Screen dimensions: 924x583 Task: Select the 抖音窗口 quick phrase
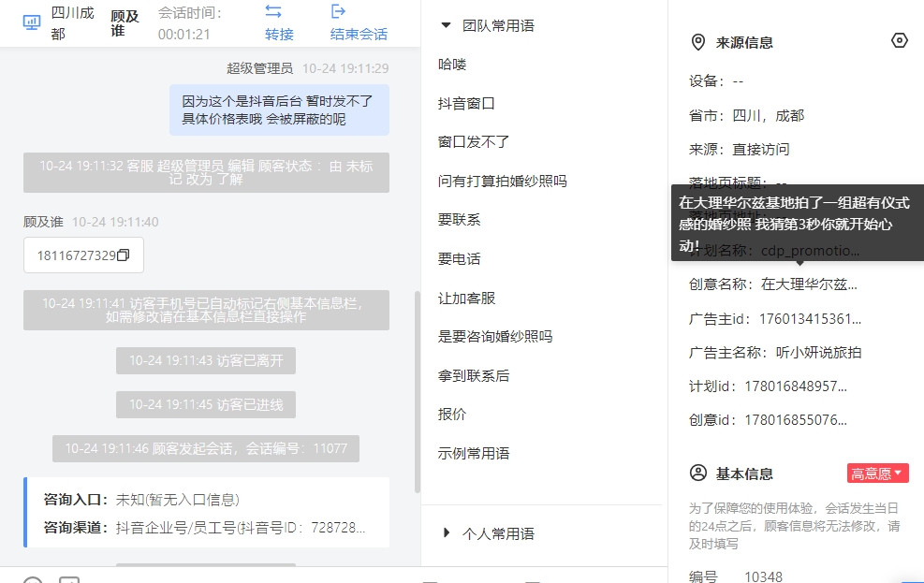point(466,104)
